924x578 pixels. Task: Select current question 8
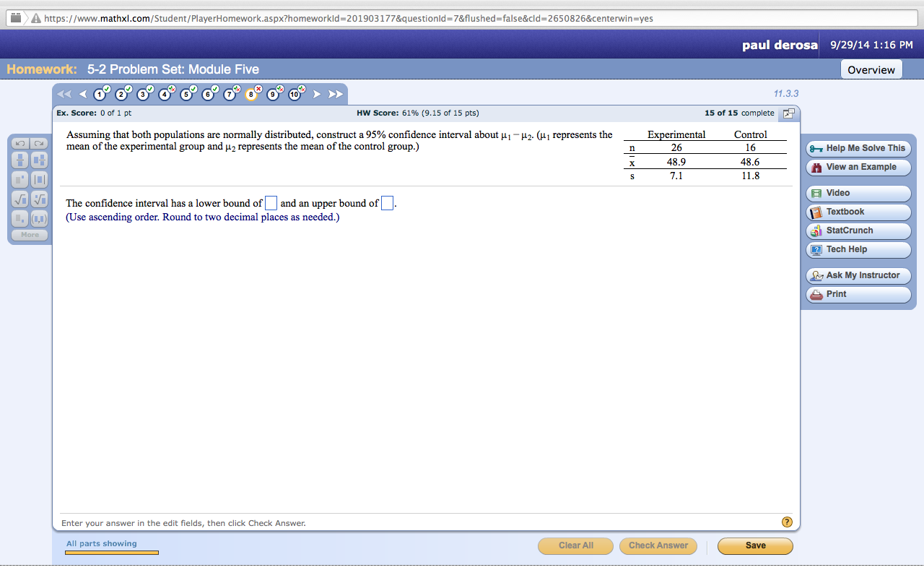point(252,94)
